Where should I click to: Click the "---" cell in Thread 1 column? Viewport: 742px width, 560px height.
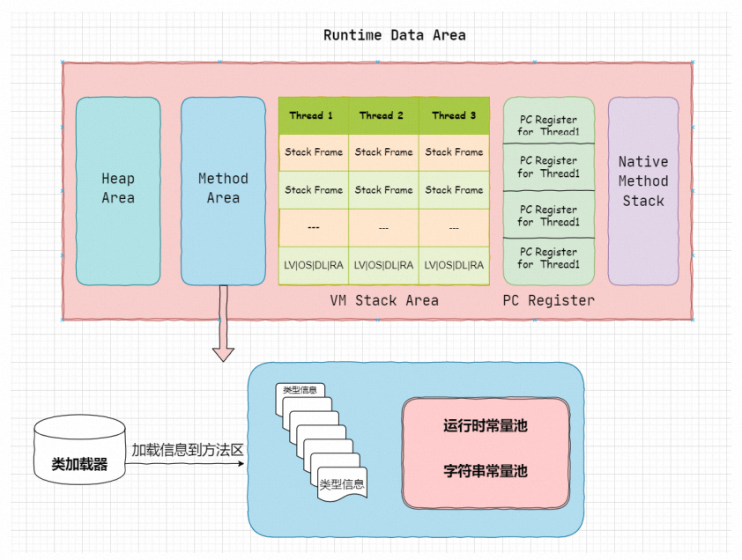[313, 228]
